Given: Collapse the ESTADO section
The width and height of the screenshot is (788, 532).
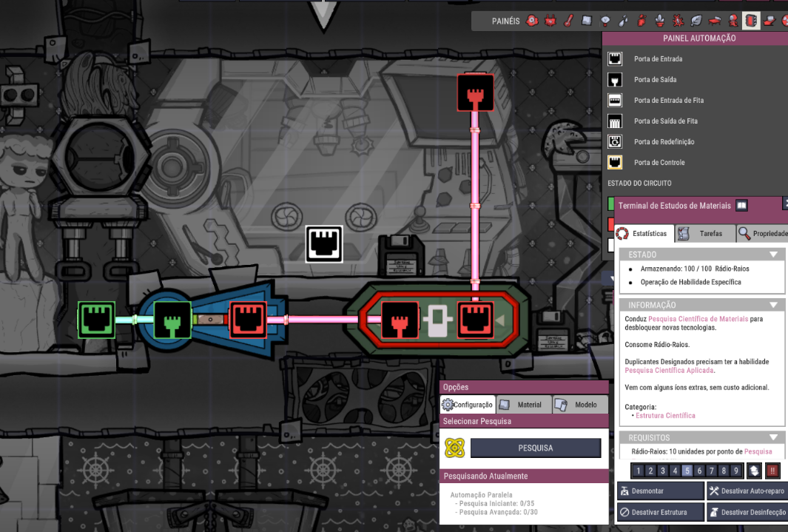Looking at the screenshot, I should 773,255.
